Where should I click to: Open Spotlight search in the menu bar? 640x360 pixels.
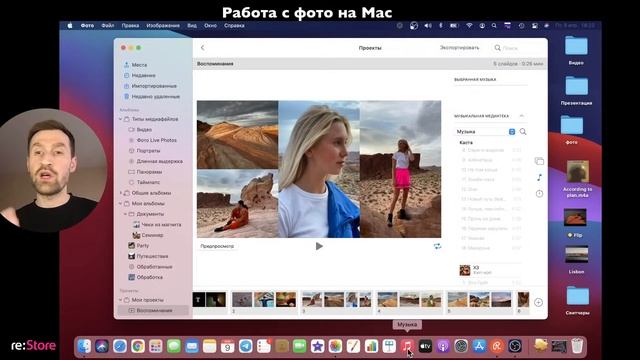(494, 25)
